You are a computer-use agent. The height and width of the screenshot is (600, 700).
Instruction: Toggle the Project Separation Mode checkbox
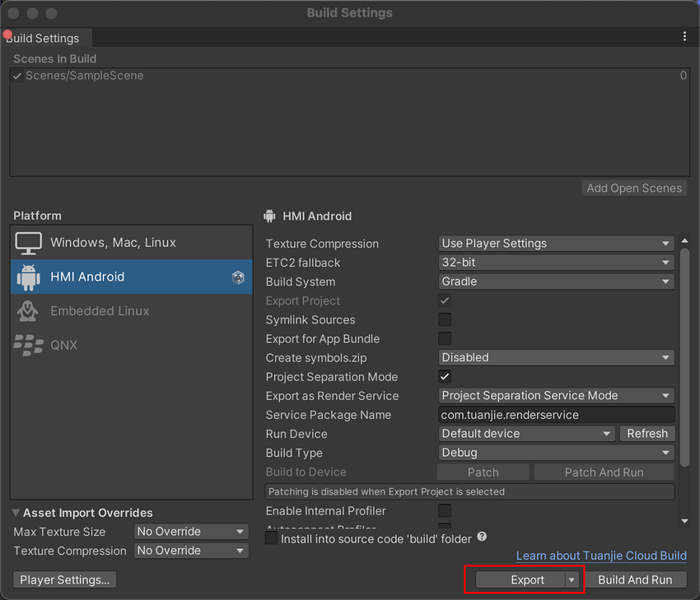tap(445, 377)
